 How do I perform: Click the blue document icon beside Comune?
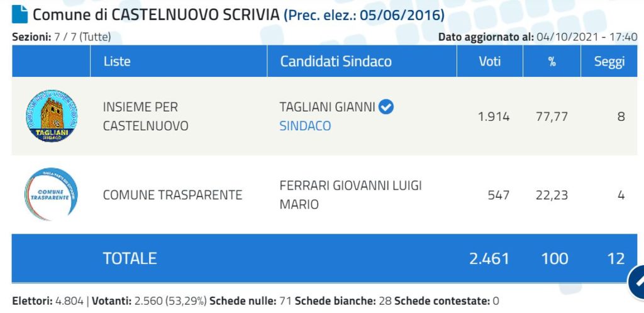point(19,14)
